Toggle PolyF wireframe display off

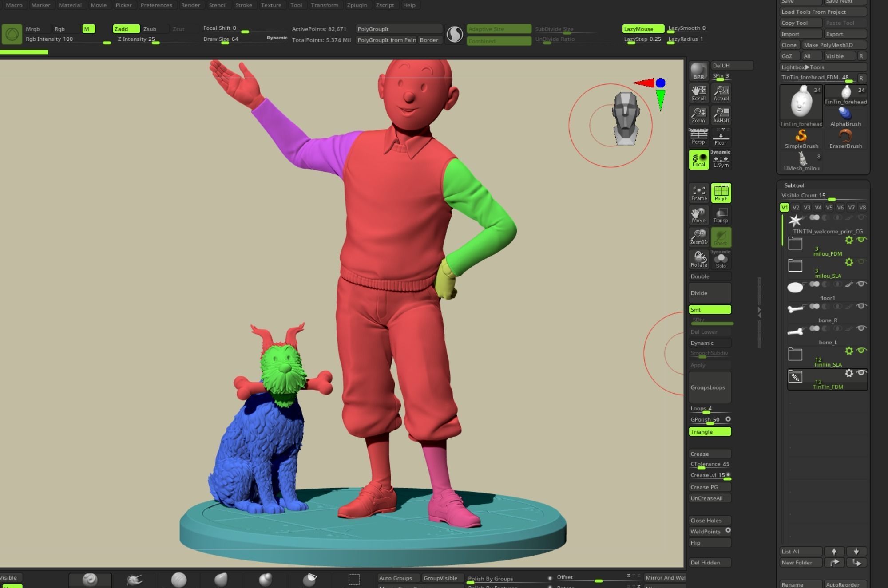pos(721,193)
